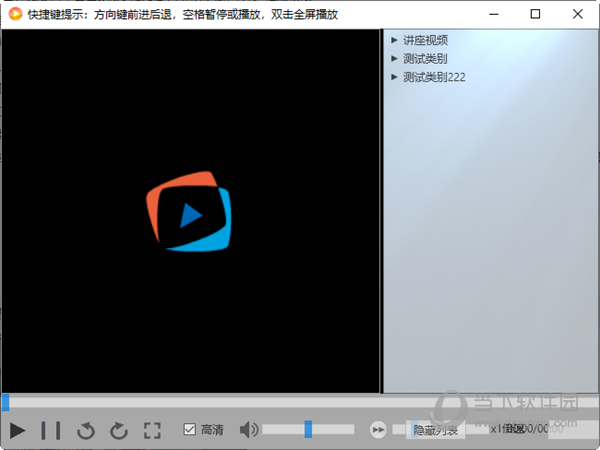
Task: Click the video progress bar handle
Action: click(5, 402)
